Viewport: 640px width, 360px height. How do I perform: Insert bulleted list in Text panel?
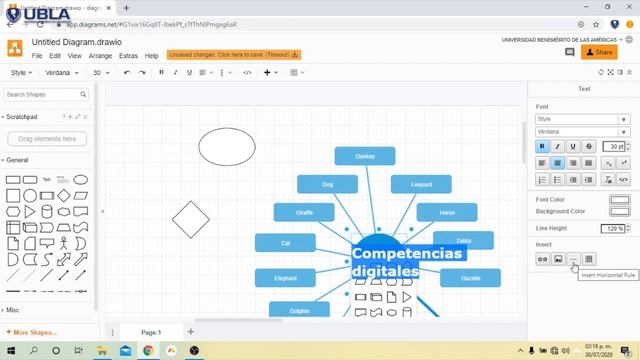[x=558, y=180]
